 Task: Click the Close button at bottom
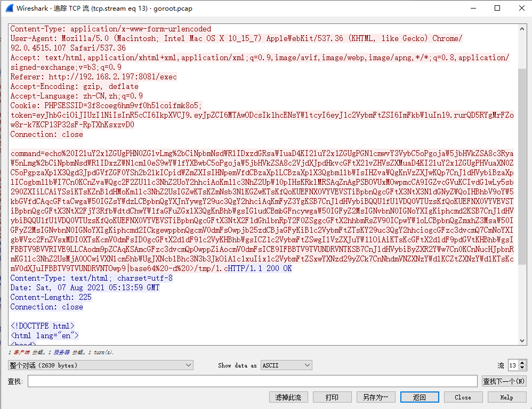pyautogui.click(x=463, y=397)
